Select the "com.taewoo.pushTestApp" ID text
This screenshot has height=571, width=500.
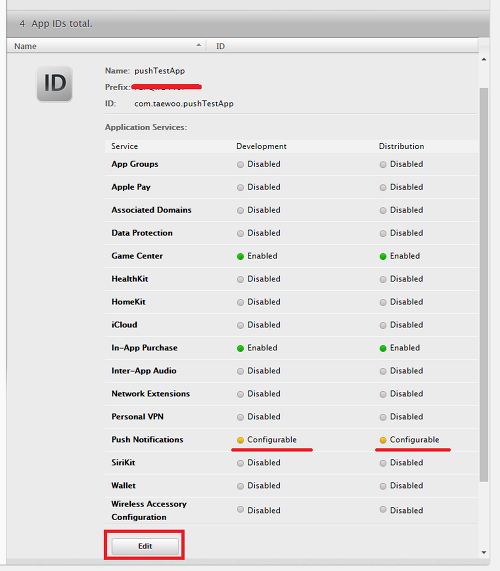pos(184,104)
